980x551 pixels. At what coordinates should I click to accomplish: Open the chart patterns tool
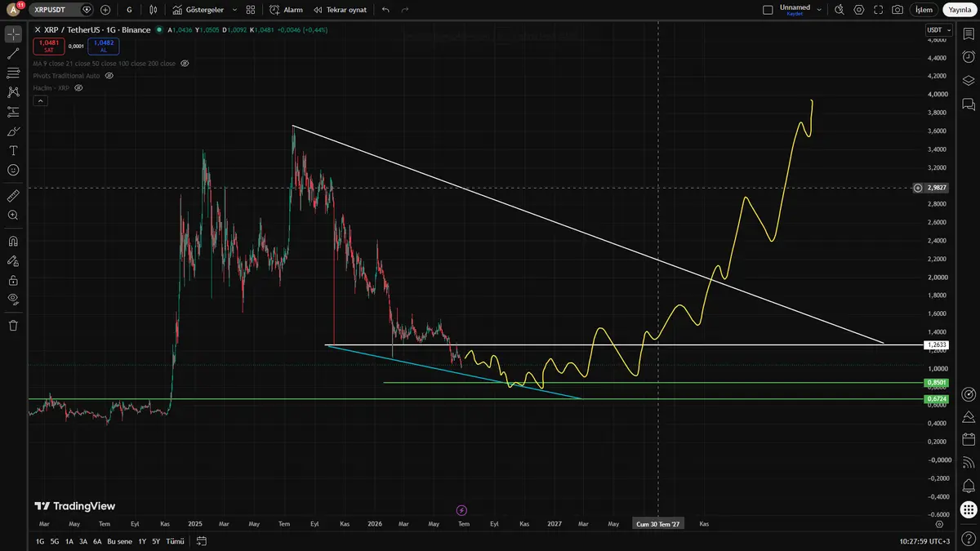13,92
